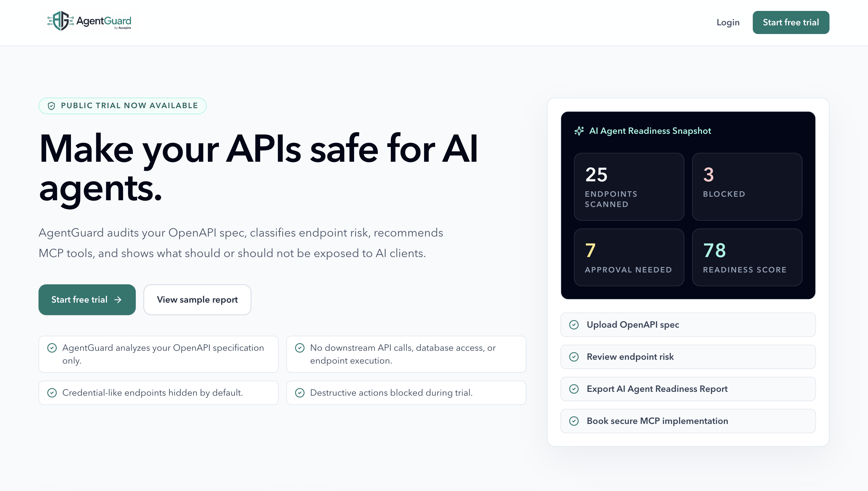The image size is (868, 491).
Task: Click the AI Agent Readiness Snapshot title
Action: (x=650, y=131)
